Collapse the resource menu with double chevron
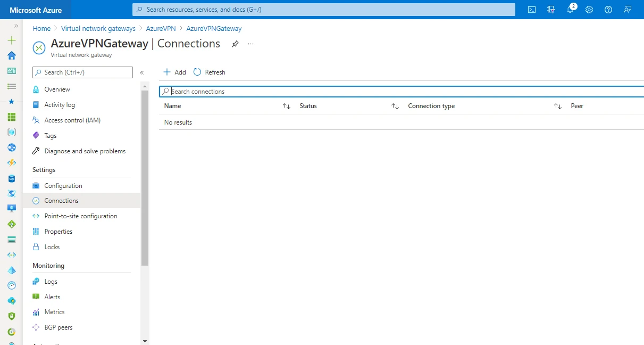The image size is (644, 345). [142, 72]
